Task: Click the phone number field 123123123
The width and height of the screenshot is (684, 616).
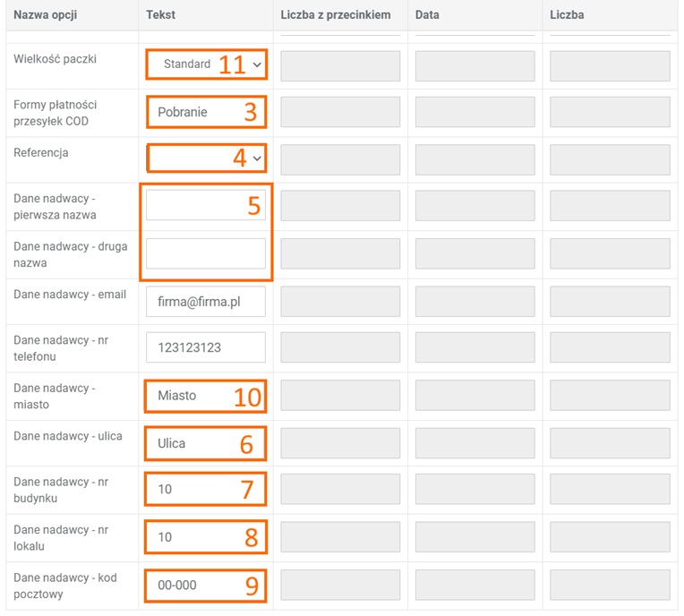Action: point(206,347)
